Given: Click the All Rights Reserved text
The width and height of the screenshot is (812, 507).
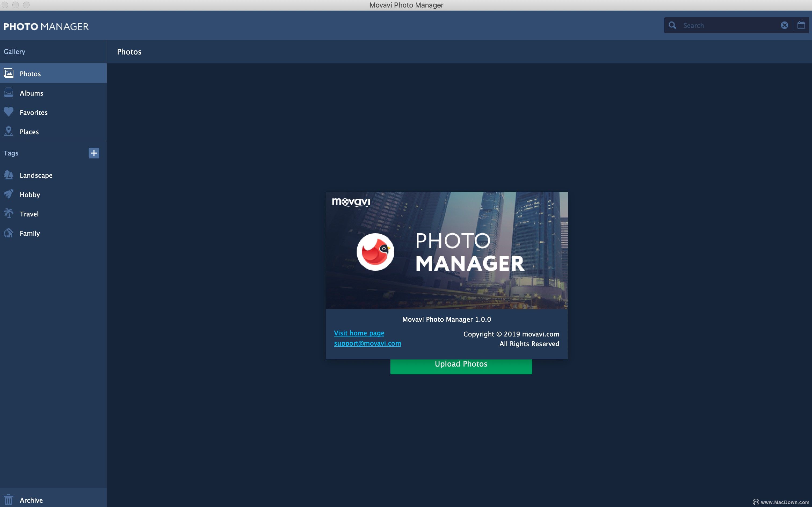Looking at the screenshot, I should (x=529, y=344).
